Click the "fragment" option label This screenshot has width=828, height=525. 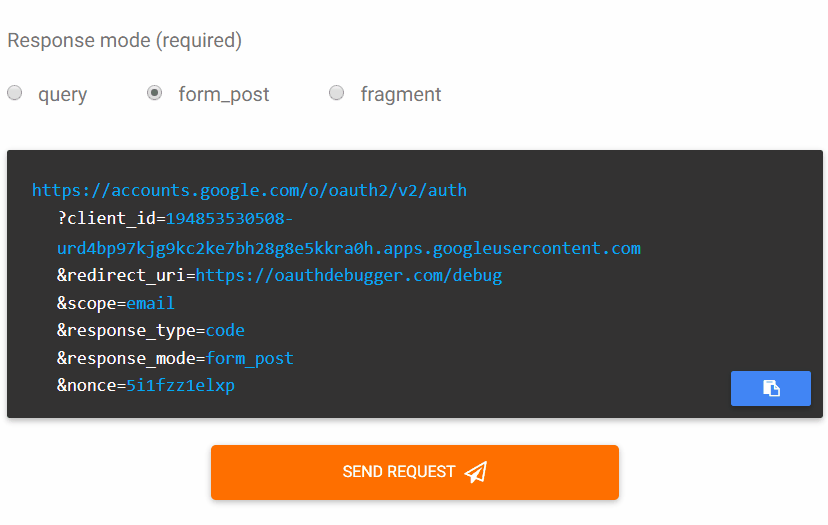coord(401,95)
